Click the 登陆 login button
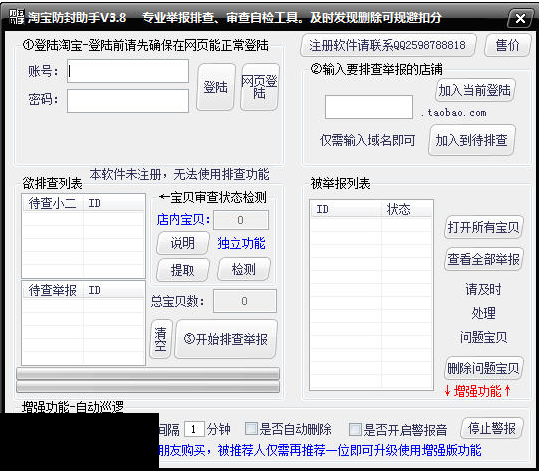This screenshot has width=539, height=471. point(216,87)
